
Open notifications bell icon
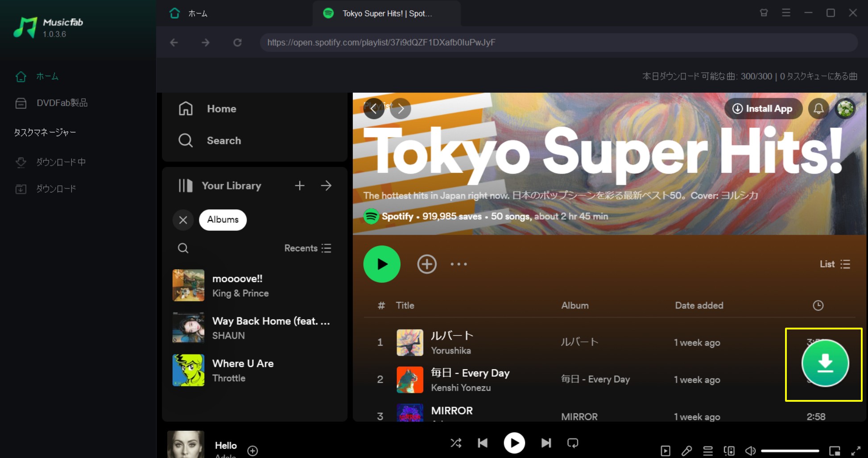818,108
